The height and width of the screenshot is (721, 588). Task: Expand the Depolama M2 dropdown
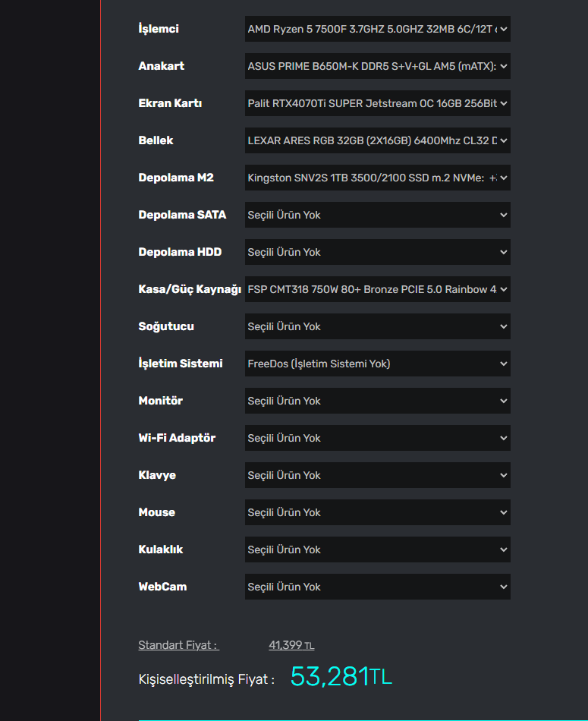pos(377,178)
